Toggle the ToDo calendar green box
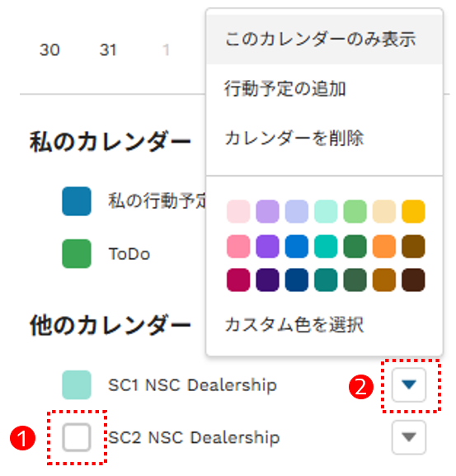This screenshot has height=476, width=456. point(77,253)
